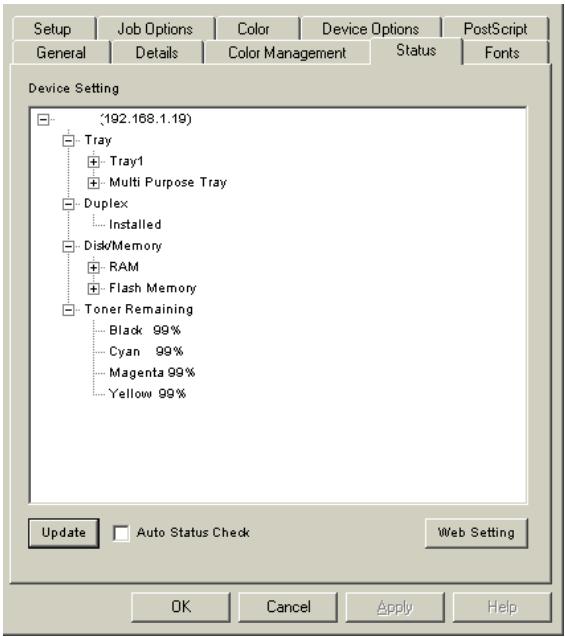Click the Apply button
565x637 pixels.
[395, 607]
